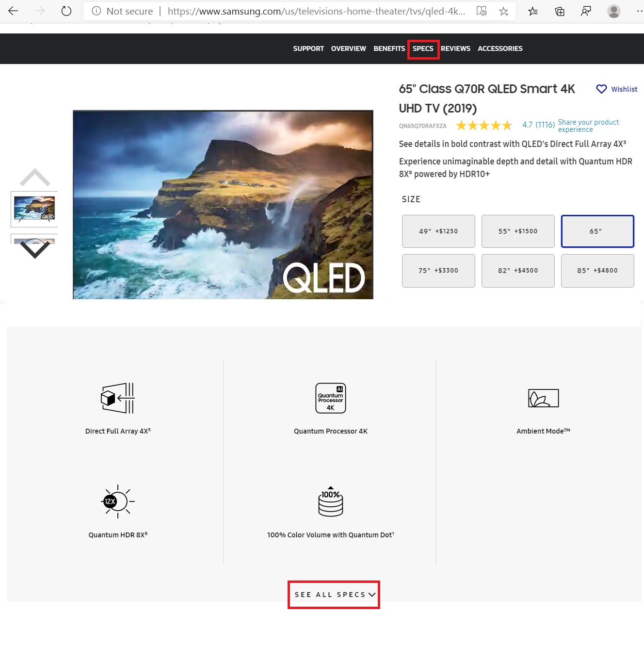Add page to favorites with star icon

tap(504, 11)
